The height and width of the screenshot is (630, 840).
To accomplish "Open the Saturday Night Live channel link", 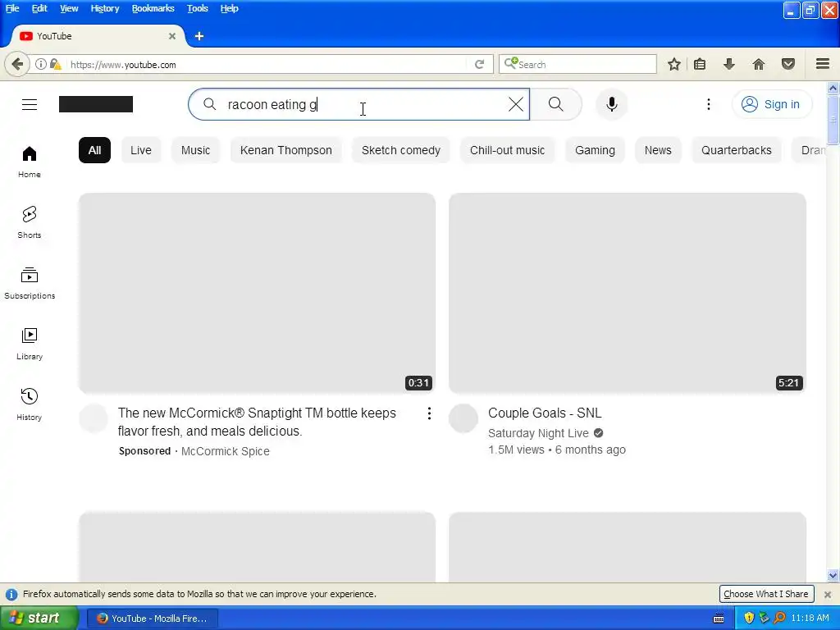I will point(538,433).
